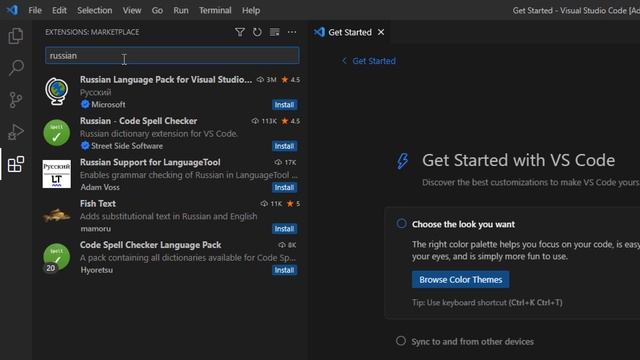This screenshot has height=360, width=640.
Task: Click the verified badge next to Microsoft
Action: coord(85,104)
